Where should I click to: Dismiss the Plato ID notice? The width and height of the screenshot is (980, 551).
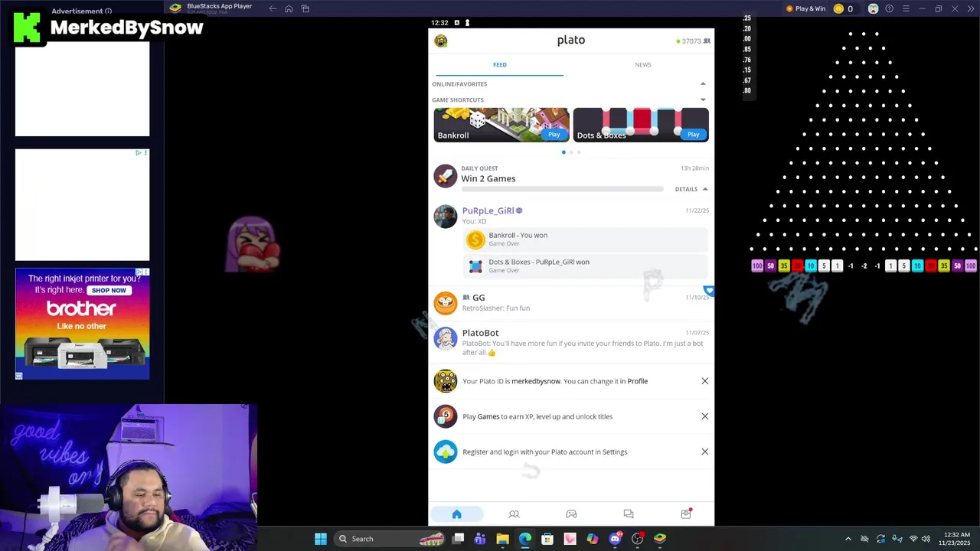click(x=705, y=381)
